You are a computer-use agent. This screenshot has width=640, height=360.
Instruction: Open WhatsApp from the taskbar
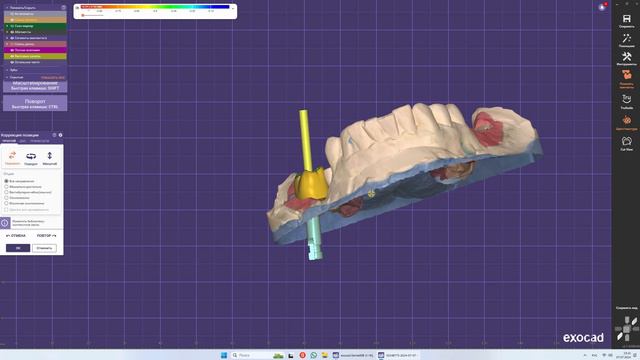click(313, 355)
